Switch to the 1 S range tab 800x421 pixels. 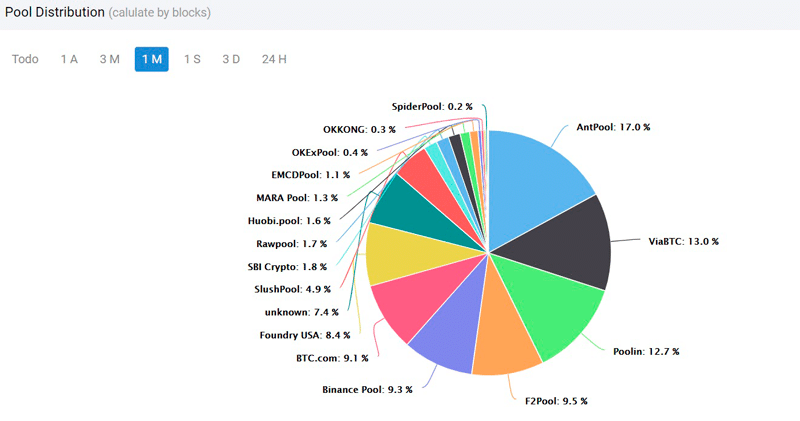[x=192, y=59]
